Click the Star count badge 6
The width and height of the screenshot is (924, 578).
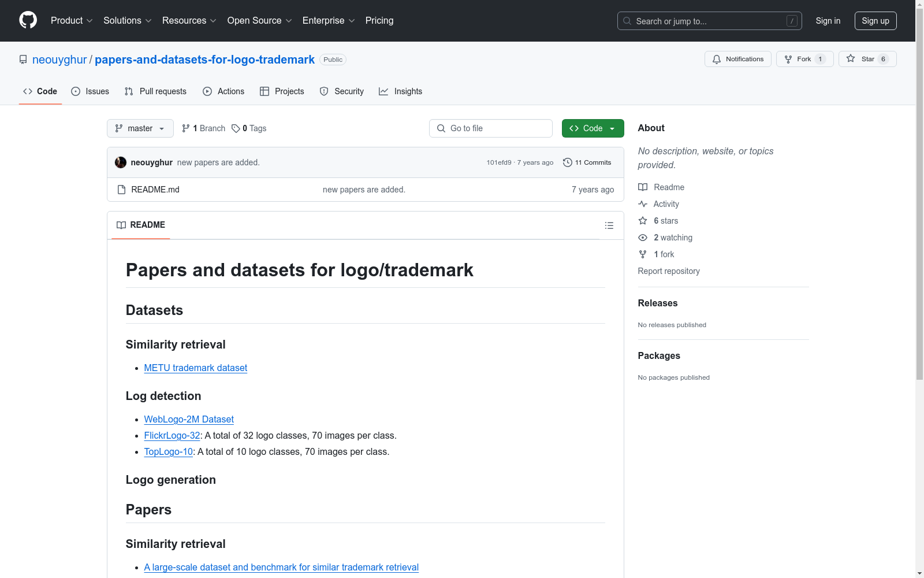click(x=883, y=59)
